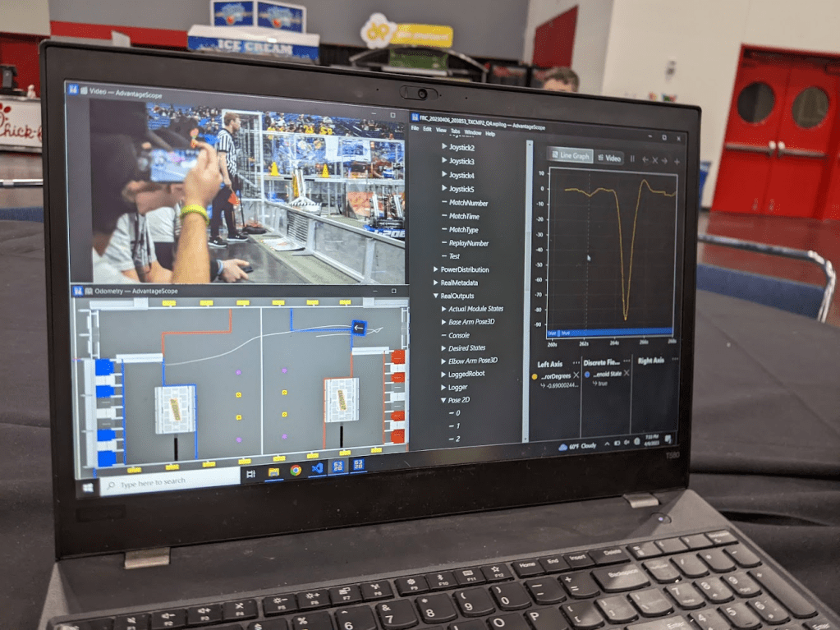Collapse the RealOutputs tree node
This screenshot has width=840, height=630.
(436, 296)
